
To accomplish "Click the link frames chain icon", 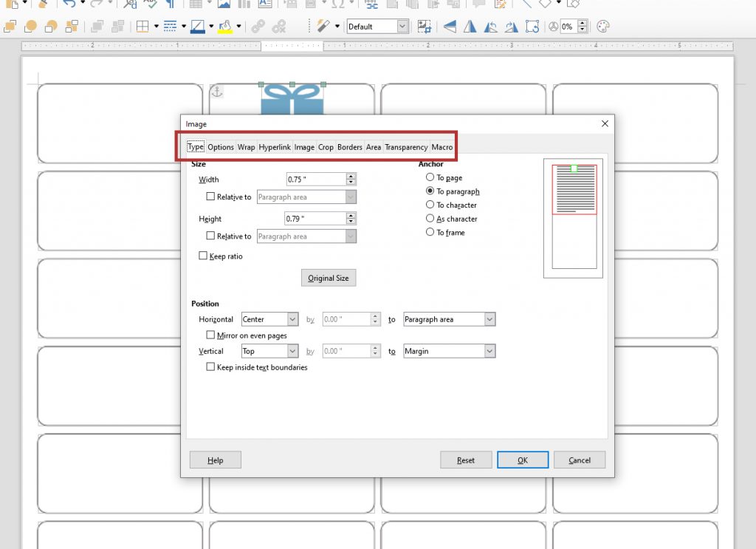I will coord(258,27).
